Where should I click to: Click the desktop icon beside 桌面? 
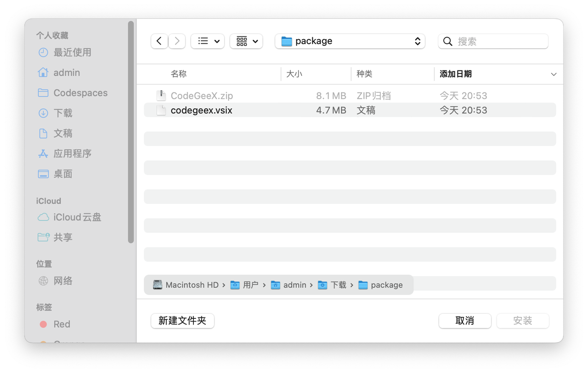pos(43,174)
